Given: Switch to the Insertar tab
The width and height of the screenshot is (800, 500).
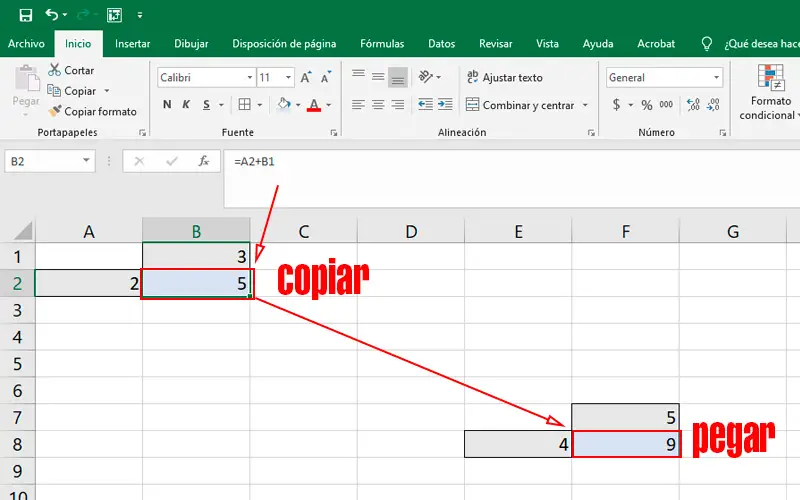Looking at the screenshot, I should pos(133,44).
